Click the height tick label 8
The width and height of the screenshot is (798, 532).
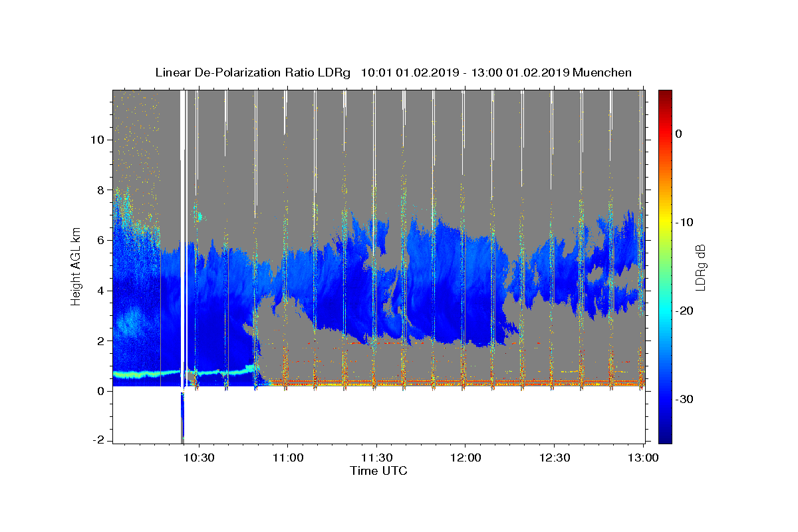coord(102,190)
